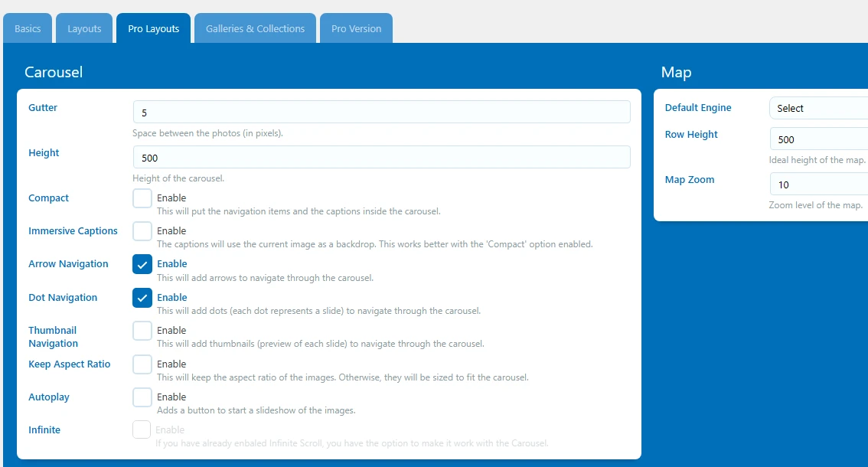Image resolution: width=868 pixels, height=467 pixels.
Task: Switch to the Basics tab
Action: click(x=28, y=29)
